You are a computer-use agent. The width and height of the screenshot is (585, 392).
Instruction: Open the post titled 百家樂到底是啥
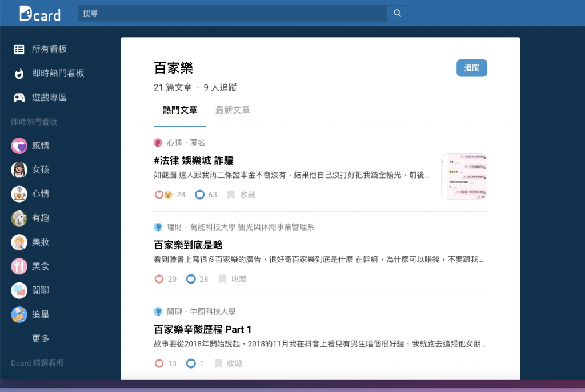point(189,245)
